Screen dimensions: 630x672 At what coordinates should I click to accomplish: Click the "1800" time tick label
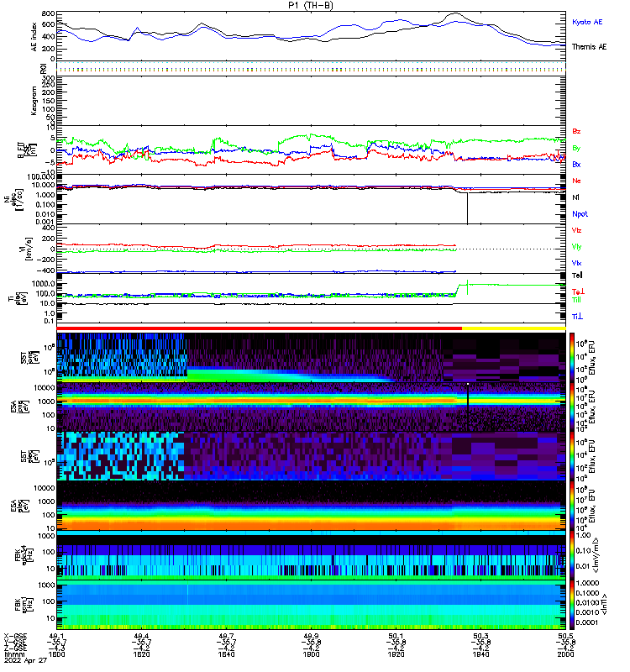pos(56,654)
